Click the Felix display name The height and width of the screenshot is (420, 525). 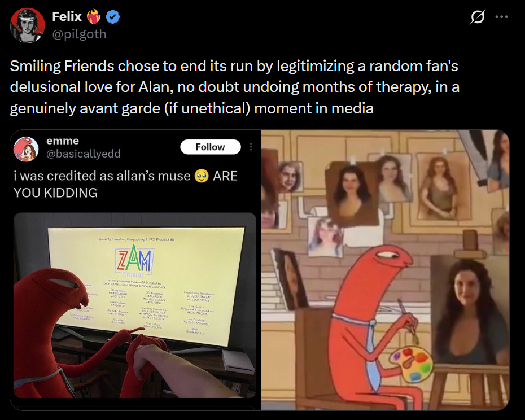tap(67, 16)
